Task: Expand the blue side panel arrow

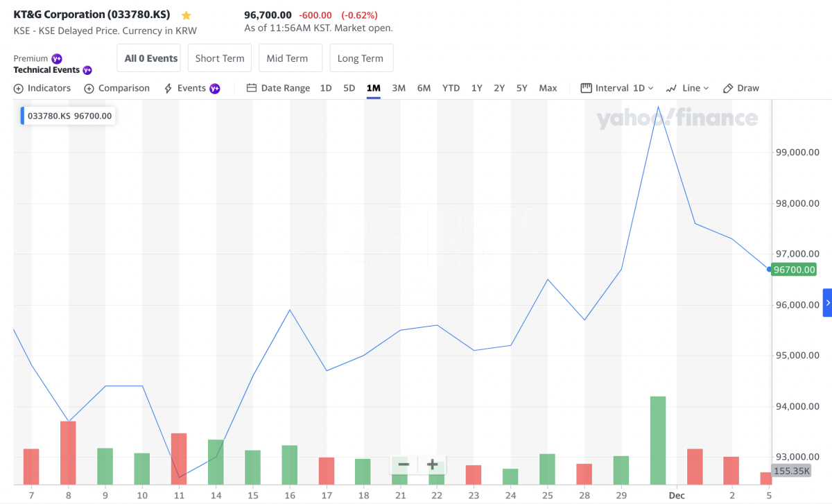Action: pos(826,303)
